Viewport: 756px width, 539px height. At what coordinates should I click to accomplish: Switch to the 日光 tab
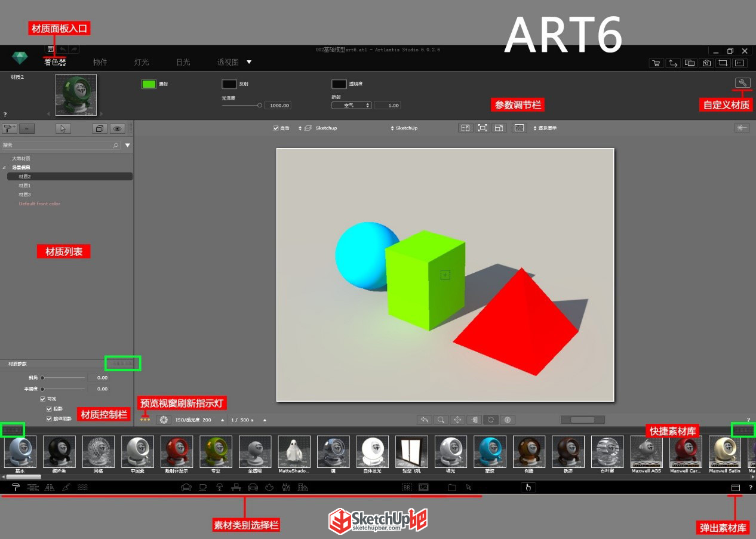click(183, 62)
